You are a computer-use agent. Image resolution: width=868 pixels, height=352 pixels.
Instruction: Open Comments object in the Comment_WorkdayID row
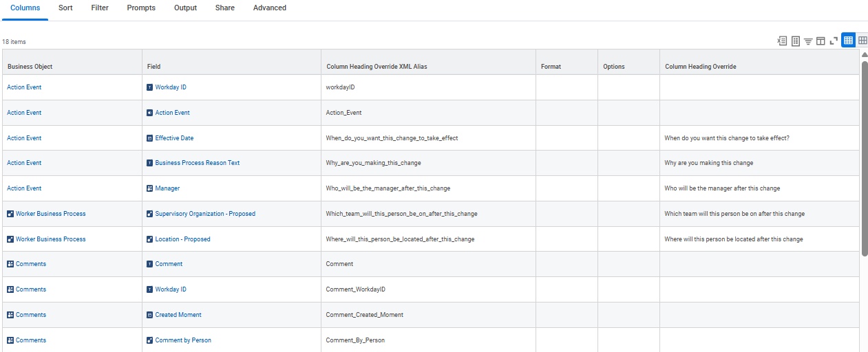[x=31, y=289]
